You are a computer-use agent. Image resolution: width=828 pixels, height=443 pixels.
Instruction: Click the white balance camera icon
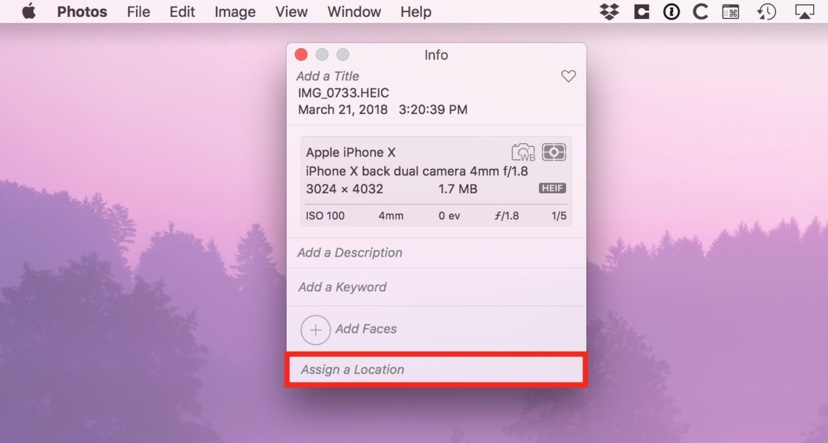tap(523, 153)
